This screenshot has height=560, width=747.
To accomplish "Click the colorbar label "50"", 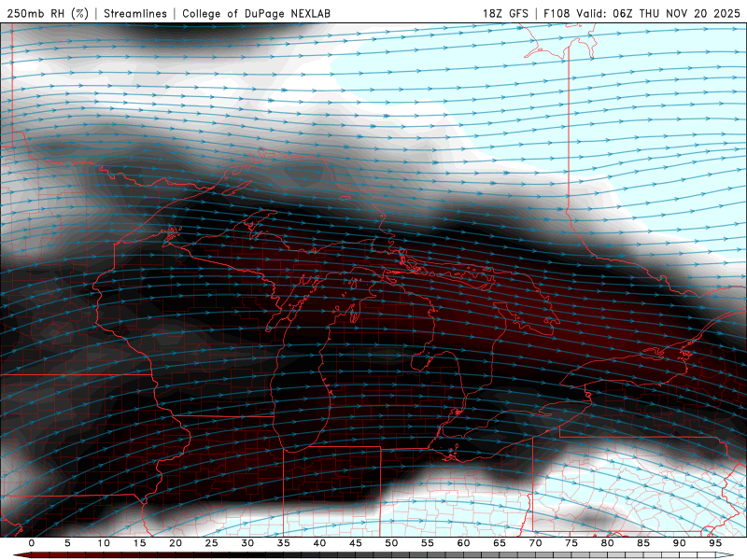I will [x=391, y=543].
